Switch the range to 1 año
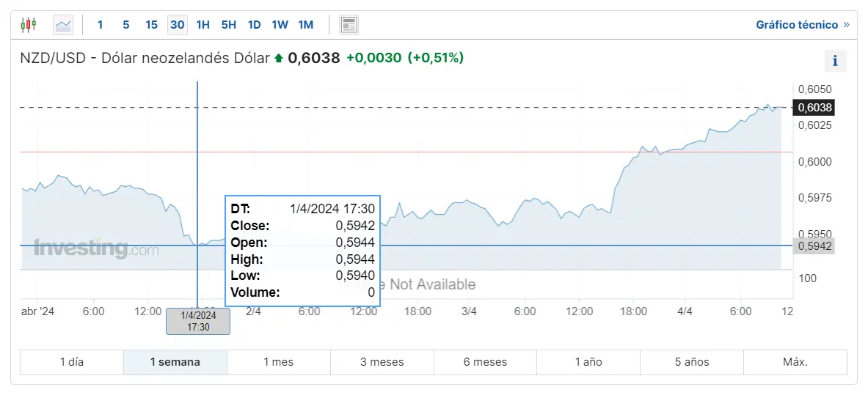Screen dimensions: 868x395 click(x=588, y=362)
